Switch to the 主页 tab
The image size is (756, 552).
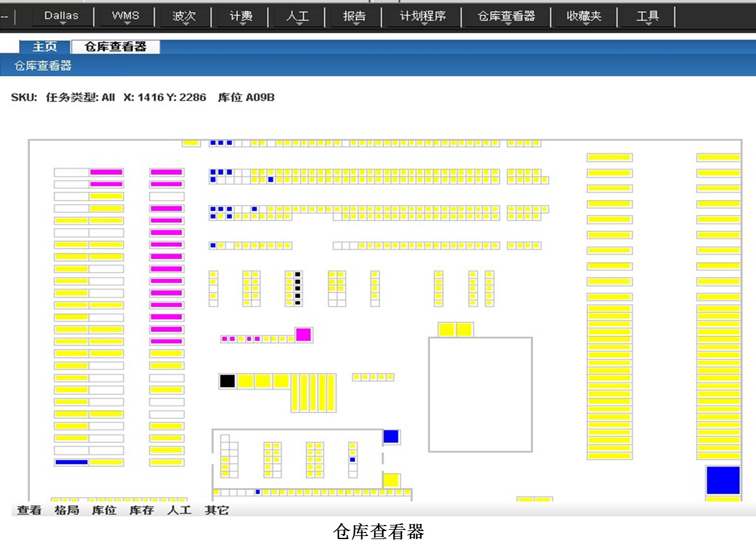[x=45, y=47]
